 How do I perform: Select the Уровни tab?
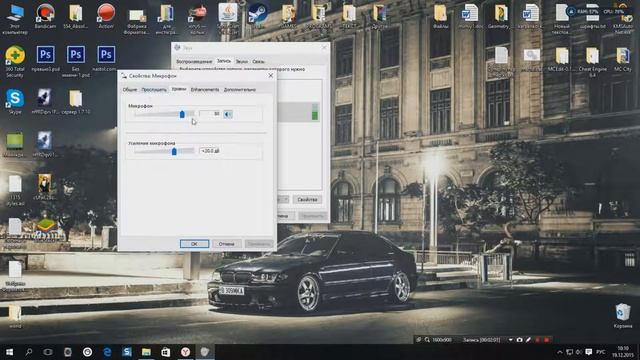pyautogui.click(x=179, y=89)
